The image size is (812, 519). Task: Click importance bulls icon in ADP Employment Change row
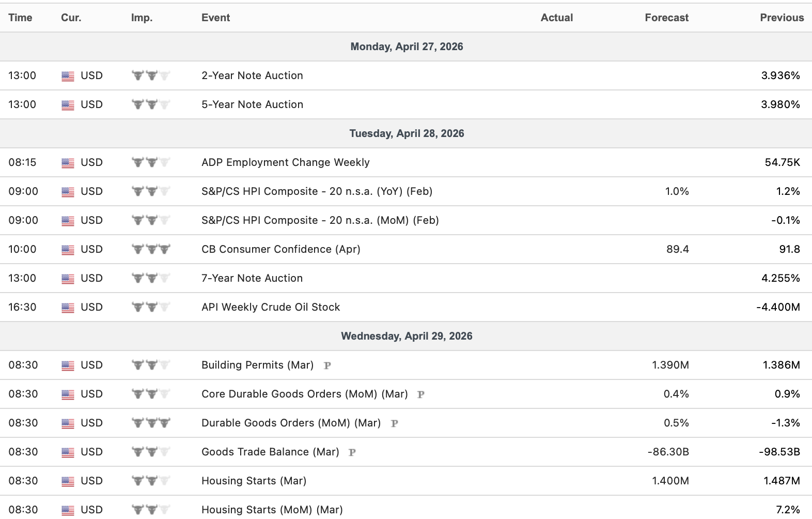tap(151, 162)
